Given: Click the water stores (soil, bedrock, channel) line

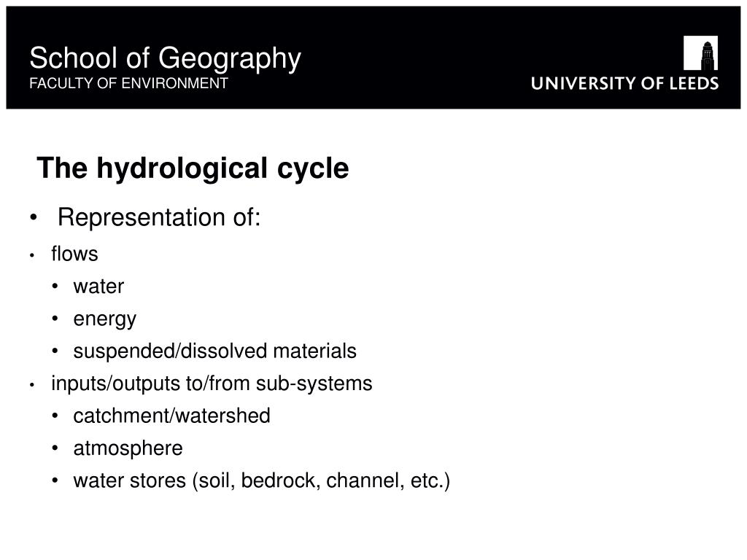Looking at the screenshot, I should click(x=262, y=481).
